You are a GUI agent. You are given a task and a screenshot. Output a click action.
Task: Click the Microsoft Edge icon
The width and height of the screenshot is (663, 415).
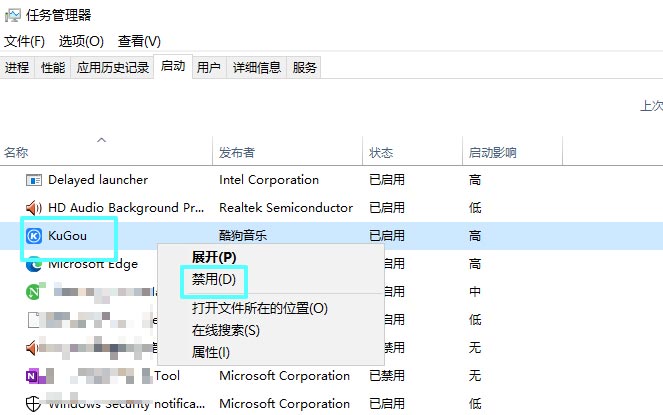click(34, 265)
